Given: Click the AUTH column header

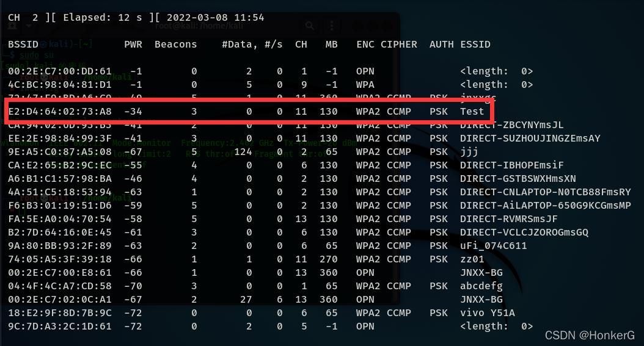Looking at the screenshot, I should [442, 45].
